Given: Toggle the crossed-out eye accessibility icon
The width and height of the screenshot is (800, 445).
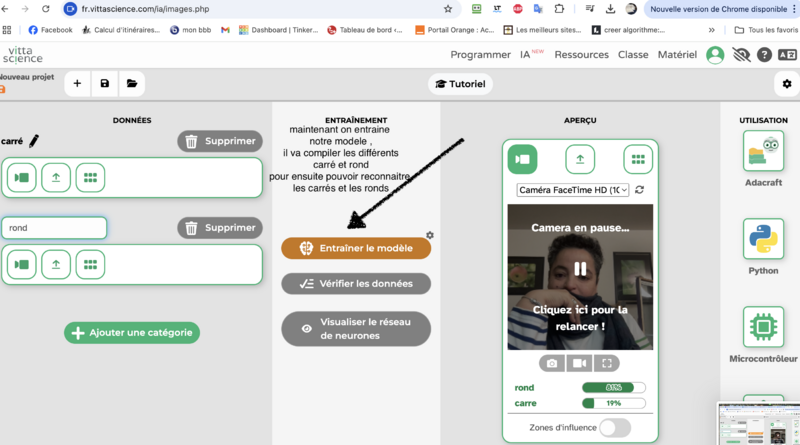Looking at the screenshot, I should tap(741, 55).
